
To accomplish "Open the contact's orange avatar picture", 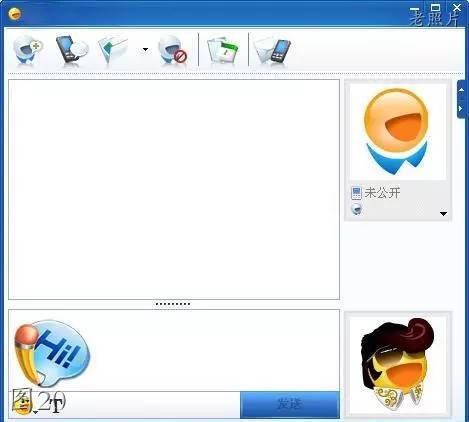I will (397, 131).
